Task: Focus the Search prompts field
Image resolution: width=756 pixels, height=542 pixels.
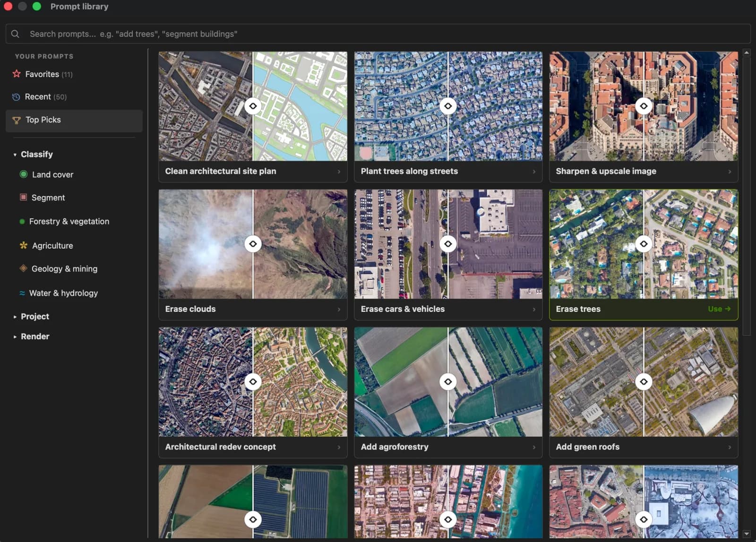Action: click(378, 34)
